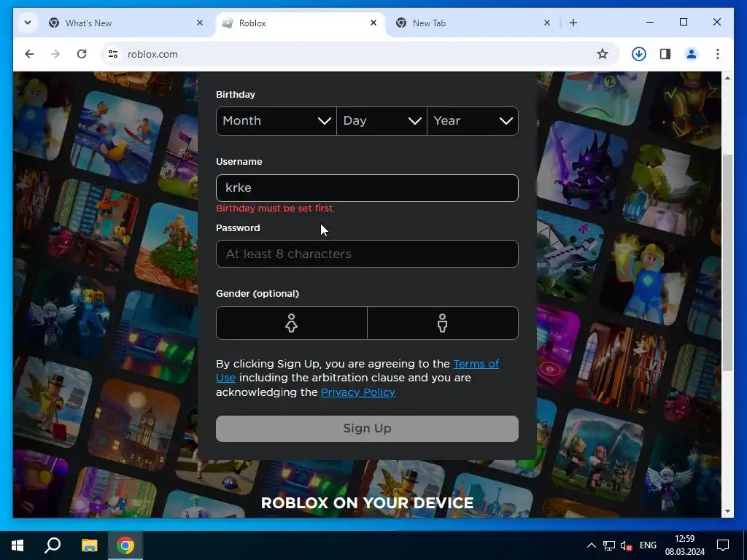The image size is (747, 560).
Task: Open Chrome profile avatar
Action: [692, 54]
